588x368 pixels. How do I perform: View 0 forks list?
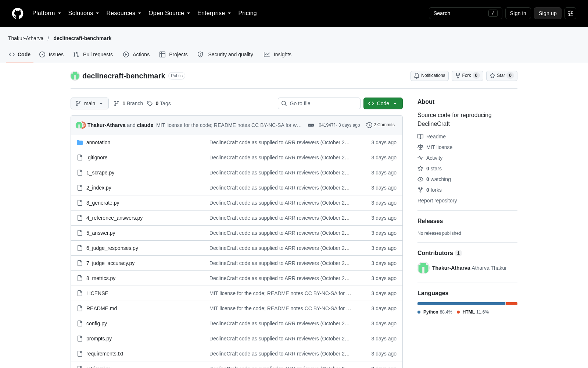[430, 190]
